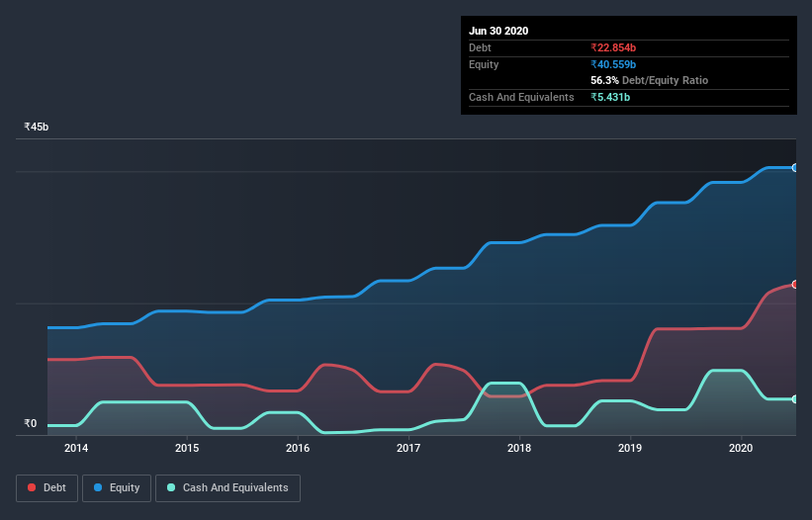The image size is (812, 520).
Task: Click the Jun 30 2020 tooltip date
Action: [498, 31]
